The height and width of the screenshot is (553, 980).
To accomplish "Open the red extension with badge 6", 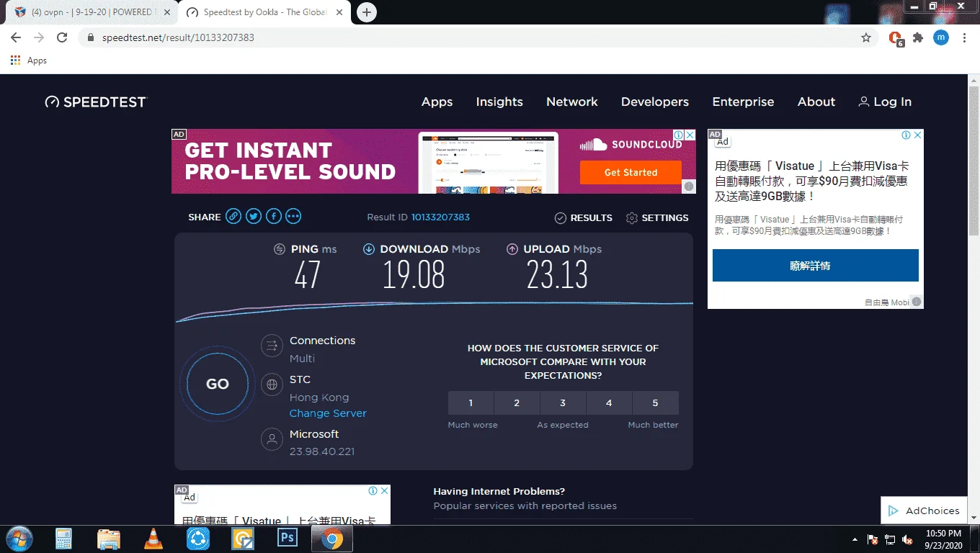I will pos(896,37).
